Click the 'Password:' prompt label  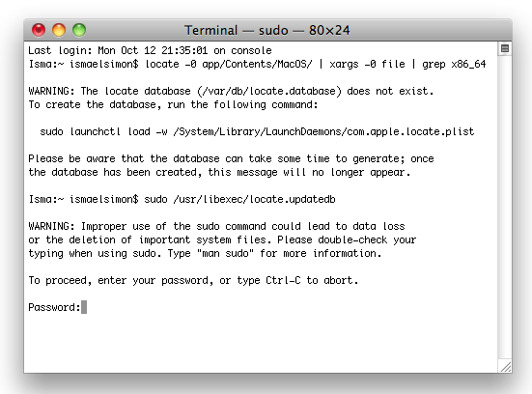tap(54, 307)
